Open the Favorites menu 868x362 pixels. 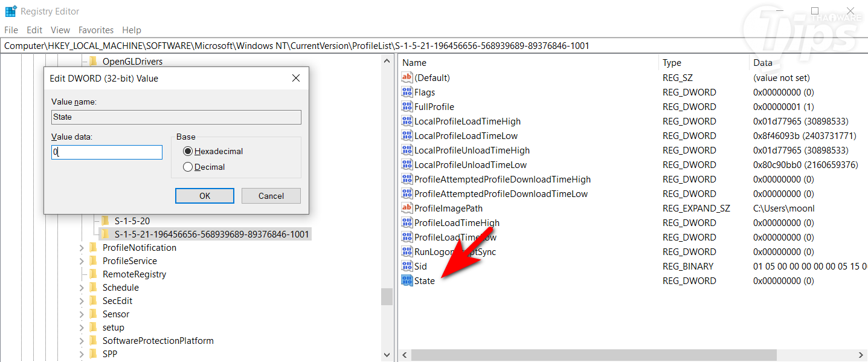tap(96, 30)
